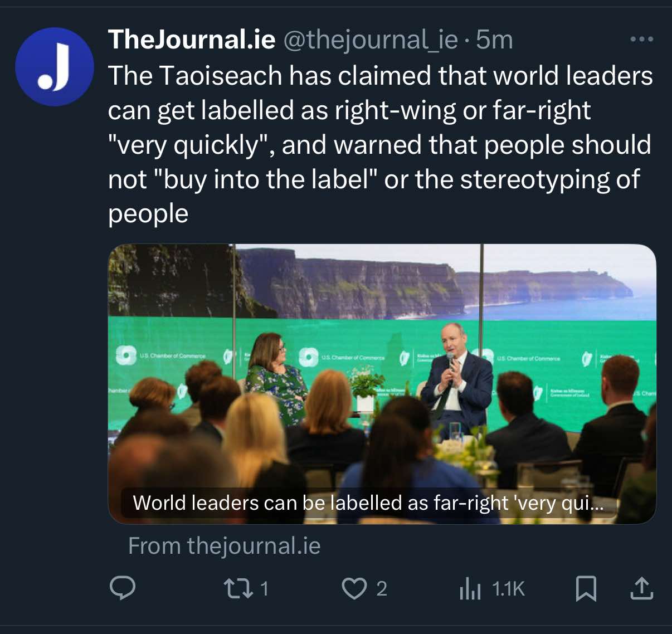
Task: Open the post via 5m timestamp
Action: 495,40
